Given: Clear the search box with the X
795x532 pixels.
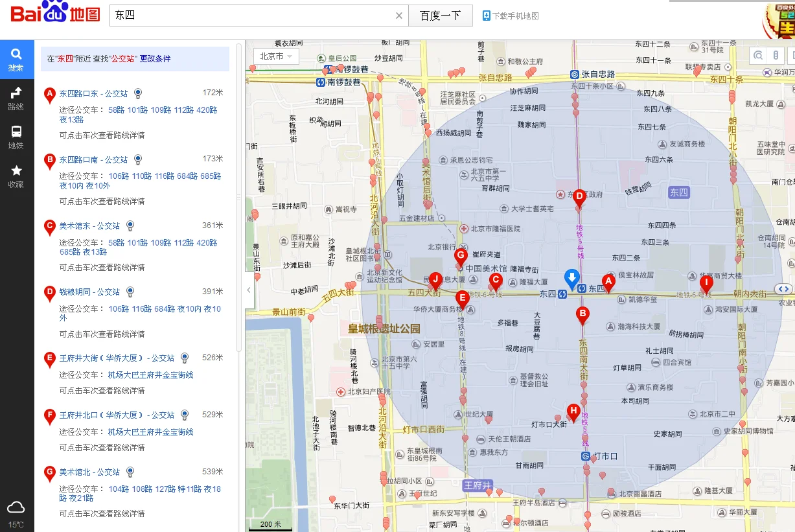Looking at the screenshot, I should [x=399, y=14].
